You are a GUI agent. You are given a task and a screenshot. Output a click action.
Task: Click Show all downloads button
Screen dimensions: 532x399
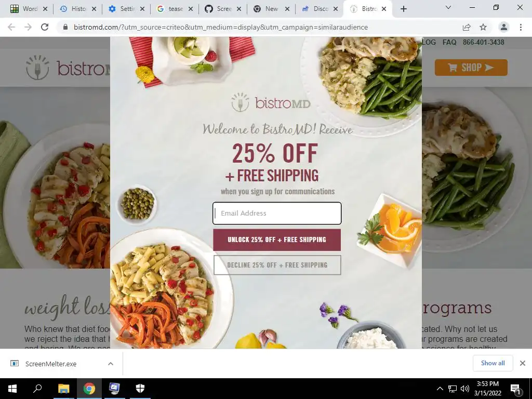(493, 363)
